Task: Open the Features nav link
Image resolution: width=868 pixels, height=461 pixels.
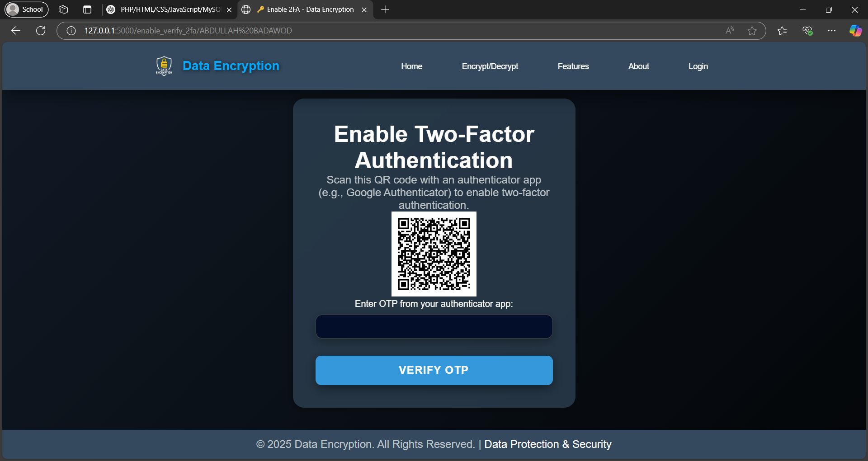Action: point(573,66)
